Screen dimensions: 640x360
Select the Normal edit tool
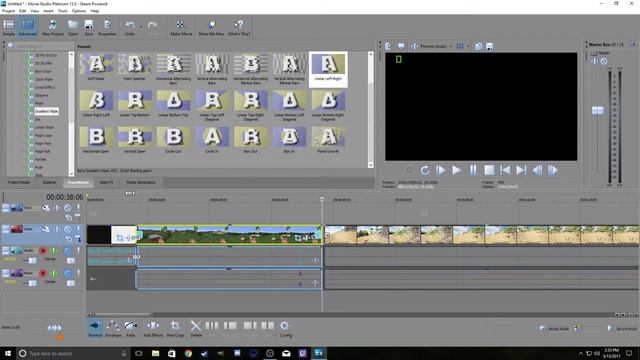tap(95, 329)
